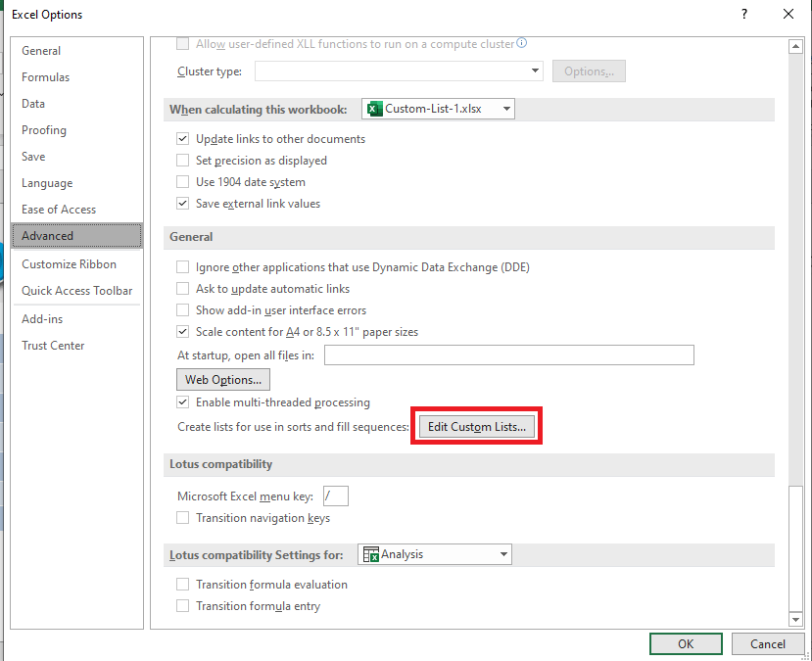This screenshot has width=812, height=661.
Task: Click the scroll down arrow of options pane
Action: coord(795,619)
